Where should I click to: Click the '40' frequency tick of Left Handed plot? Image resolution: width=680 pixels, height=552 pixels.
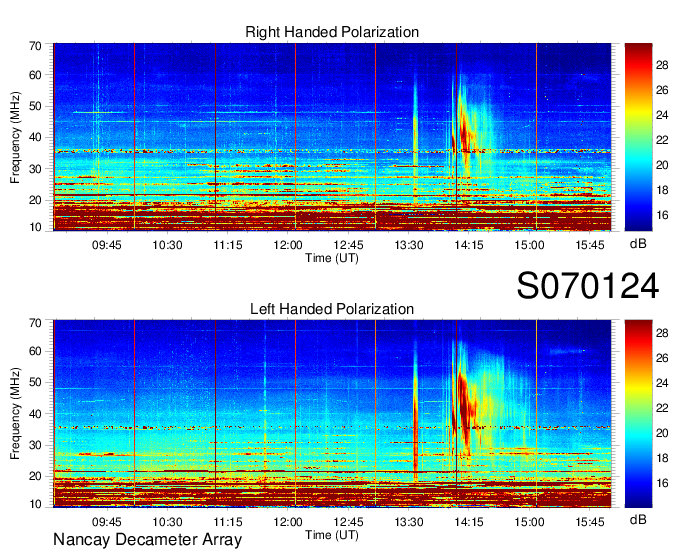click(x=35, y=414)
